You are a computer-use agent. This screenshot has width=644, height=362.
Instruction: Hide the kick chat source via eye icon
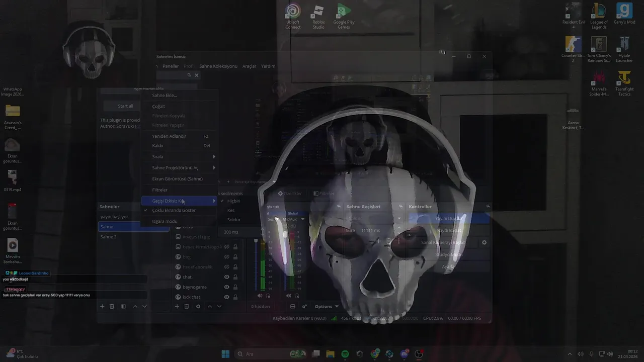coord(226,297)
